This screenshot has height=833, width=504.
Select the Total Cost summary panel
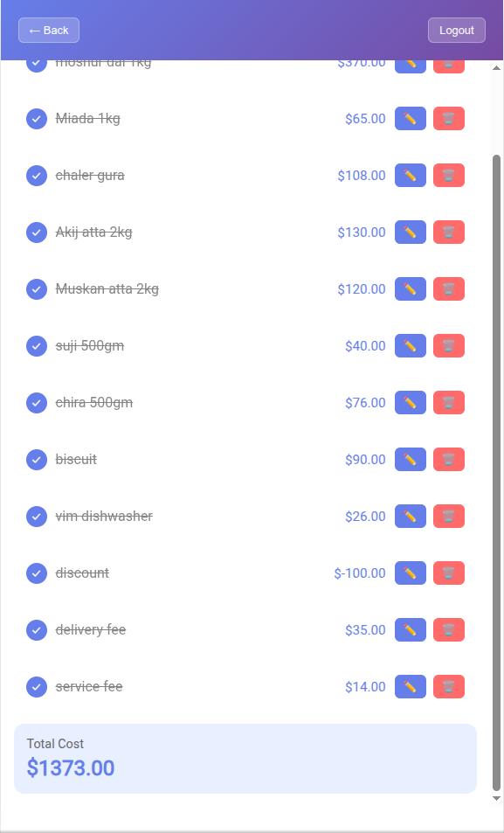245,758
